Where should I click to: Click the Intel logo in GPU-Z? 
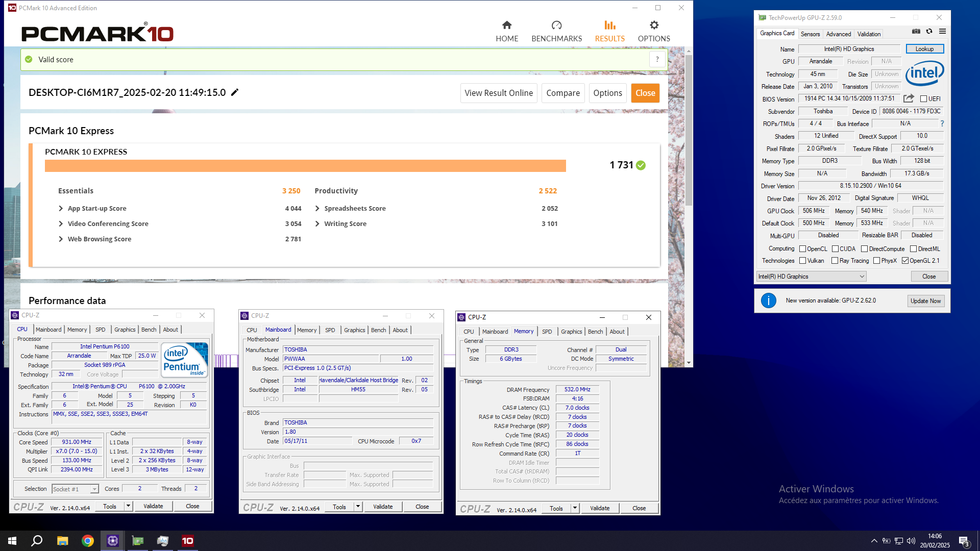click(924, 74)
